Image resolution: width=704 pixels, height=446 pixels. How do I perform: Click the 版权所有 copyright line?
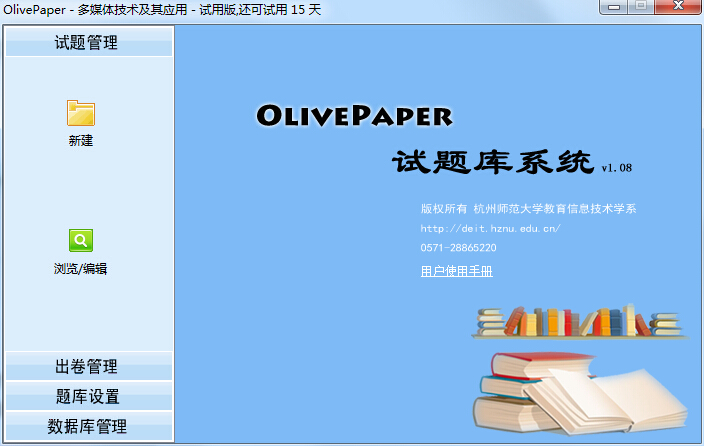[x=528, y=208]
